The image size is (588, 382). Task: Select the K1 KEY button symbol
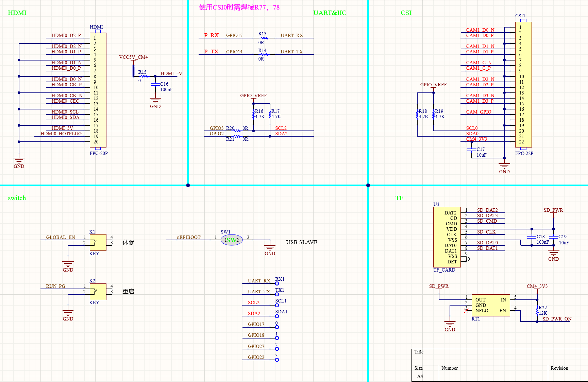(x=98, y=242)
